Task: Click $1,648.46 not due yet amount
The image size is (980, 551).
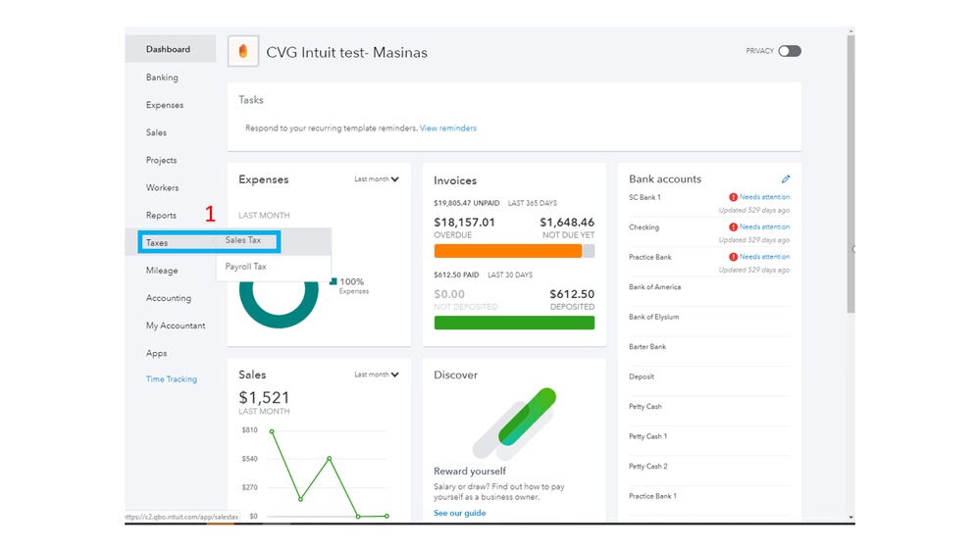Action: (x=567, y=223)
